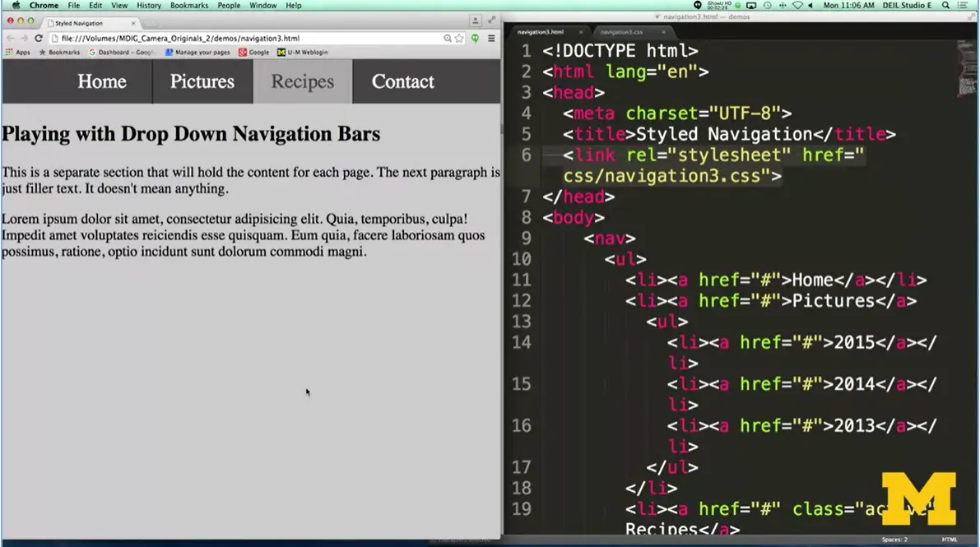This screenshot has width=980, height=547.
Task: Click the Dashboard - Google bookmark icon
Action: coord(91,52)
